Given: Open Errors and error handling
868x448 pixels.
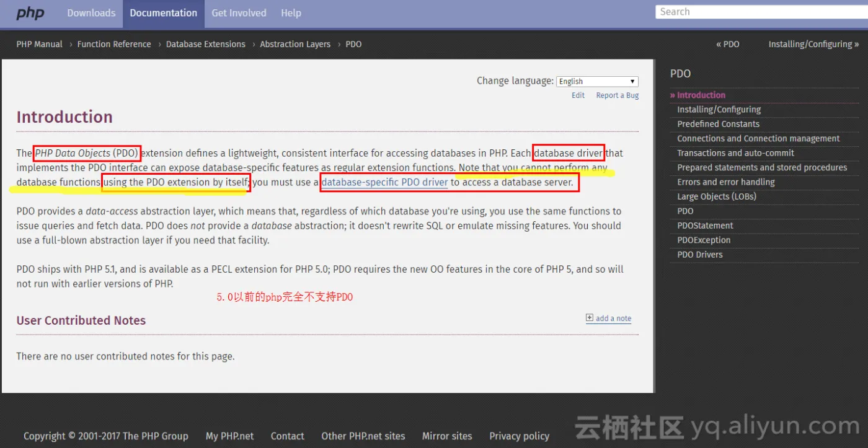Looking at the screenshot, I should (726, 182).
